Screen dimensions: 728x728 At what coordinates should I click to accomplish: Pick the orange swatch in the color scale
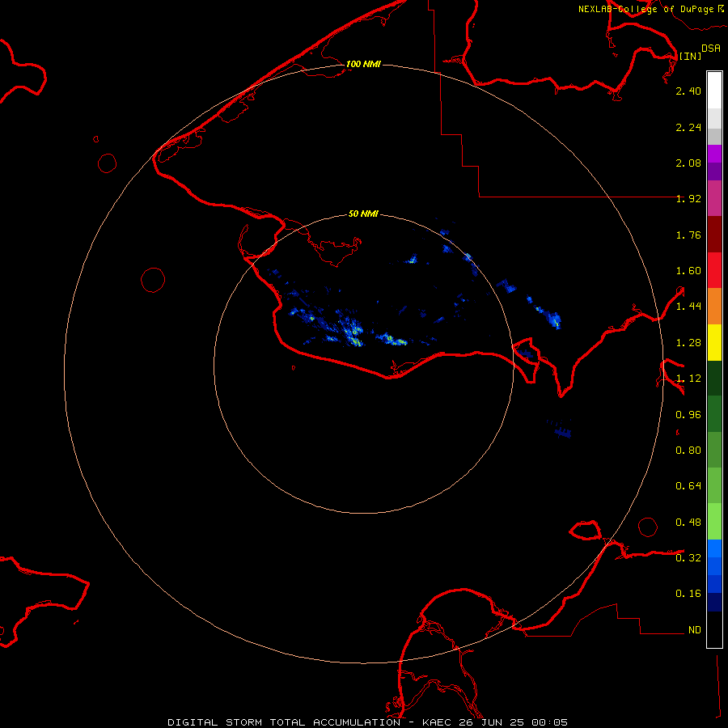point(714,307)
